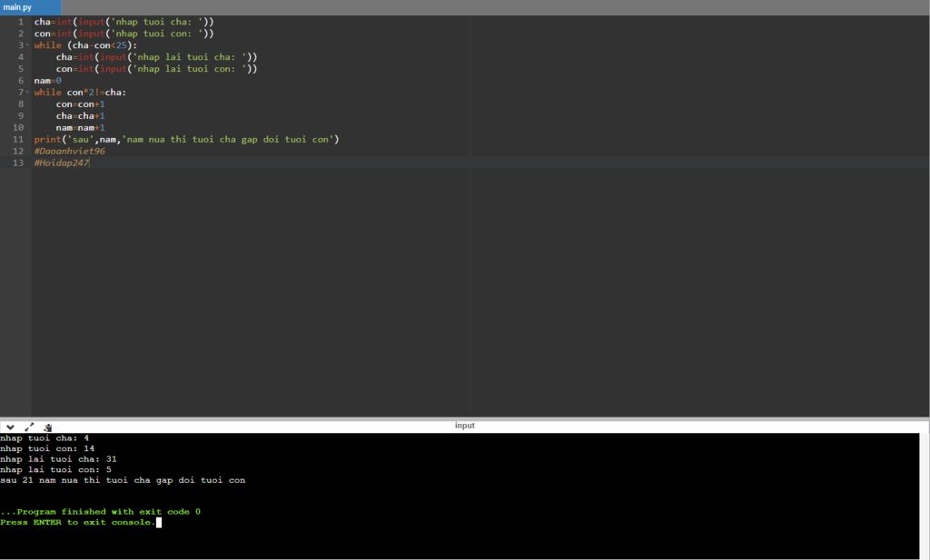This screenshot has width=930, height=560.
Task: Click the 'cha=cha+1' statement
Action: [x=80, y=116]
